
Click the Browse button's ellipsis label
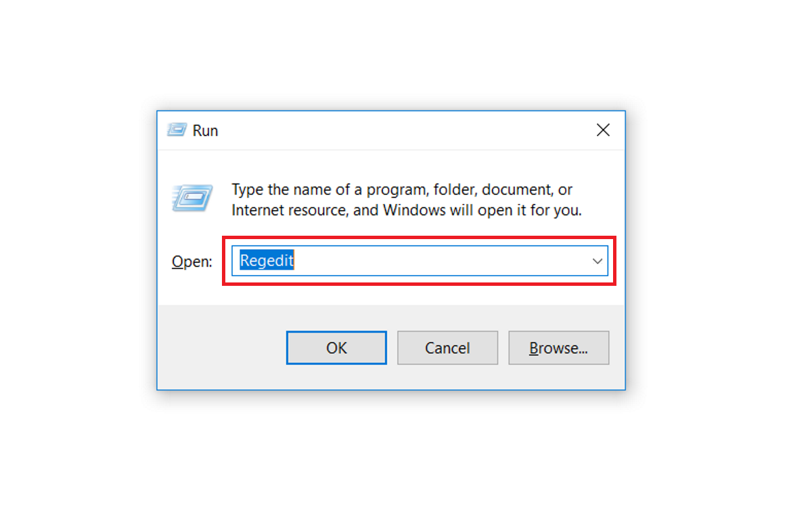(x=558, y=347)
